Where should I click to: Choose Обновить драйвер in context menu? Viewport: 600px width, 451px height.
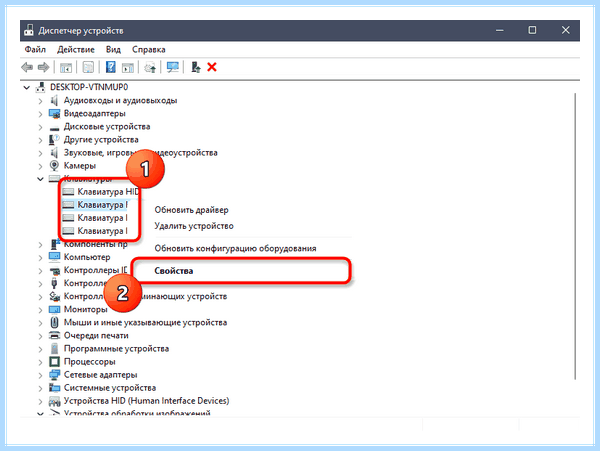191,210
